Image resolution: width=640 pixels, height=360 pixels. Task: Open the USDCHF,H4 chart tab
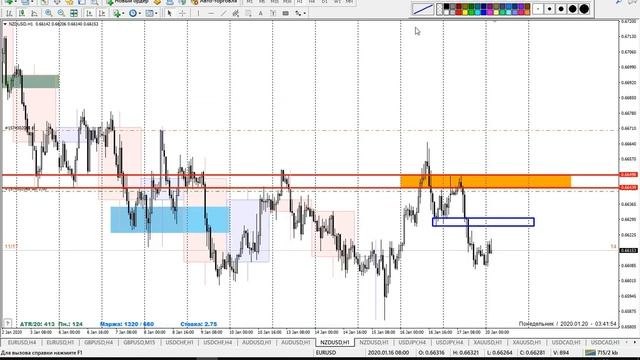pos(218,342)
